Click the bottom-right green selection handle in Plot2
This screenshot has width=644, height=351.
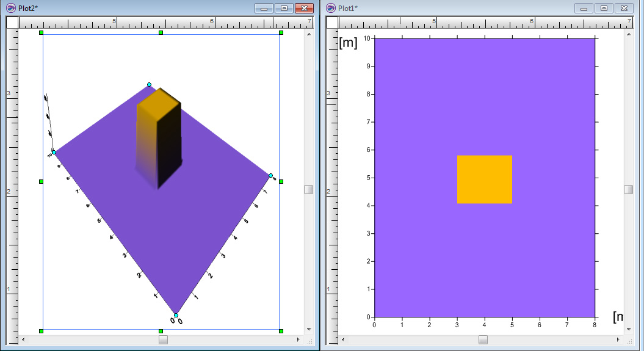click(x=281, y=331)
